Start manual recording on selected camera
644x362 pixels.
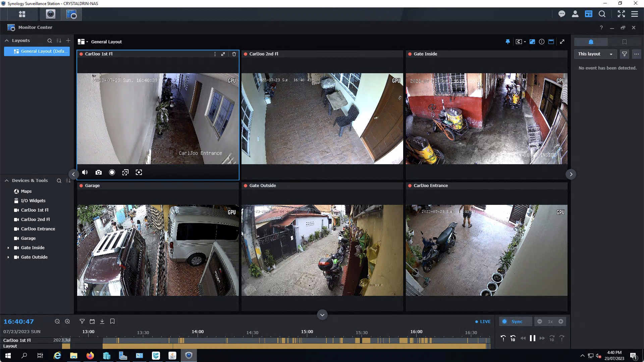[x=112, y=172]
